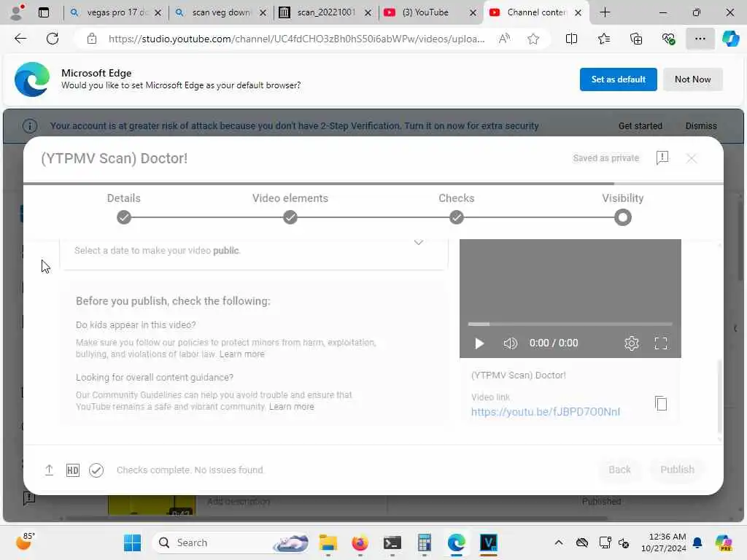Select the Visibility step
Viewport: 747px width, 560px height.
tap(623, 208)
